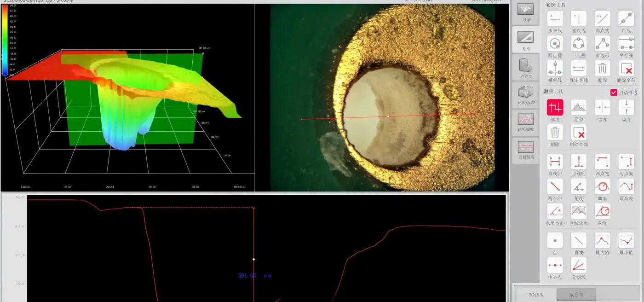Switch to the 3D结果 bottom tab
Screen dimensions: 644x302
tap(536, 295)
